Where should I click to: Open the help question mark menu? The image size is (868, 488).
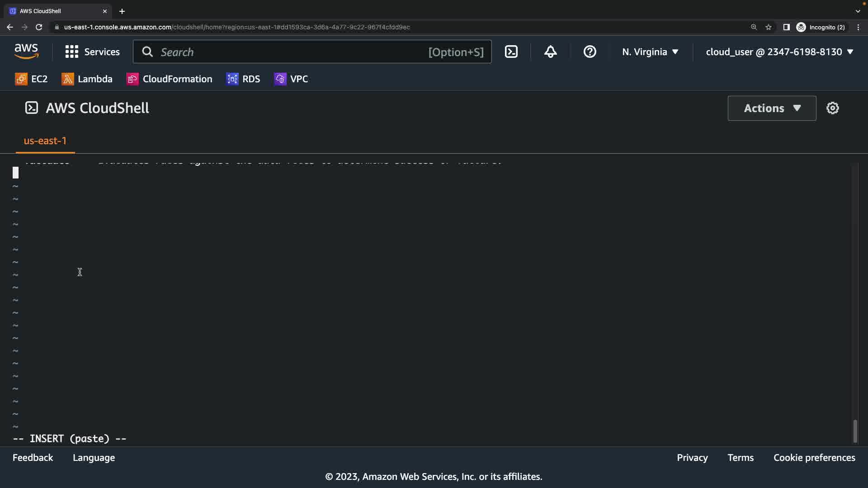tap(590, 52)
